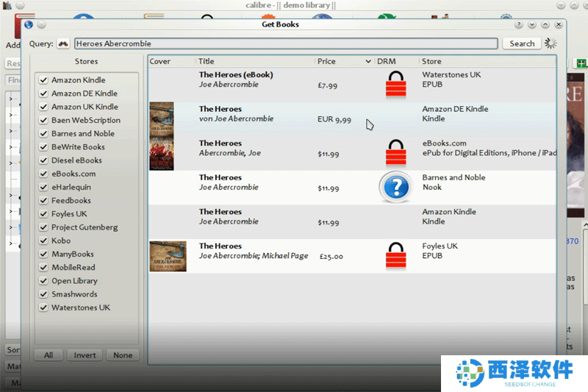Click the £25.00 price
The height and width of the screenshot is (392, 588).
pyautogui.click(x=331, y=257)
